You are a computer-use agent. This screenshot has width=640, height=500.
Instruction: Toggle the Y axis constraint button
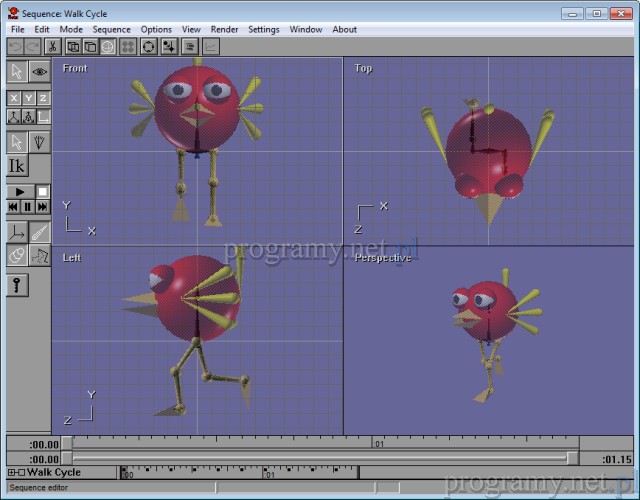[28, 98]
